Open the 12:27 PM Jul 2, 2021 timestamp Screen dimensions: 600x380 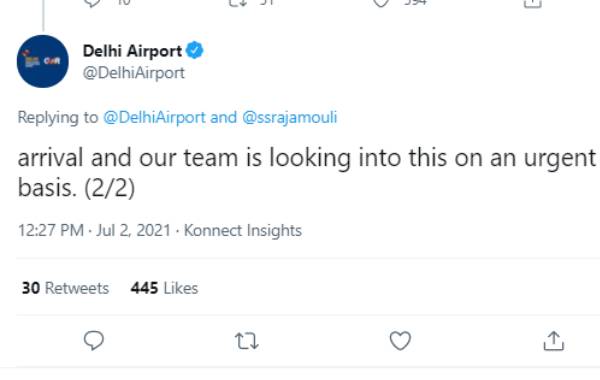click(94, 230)
